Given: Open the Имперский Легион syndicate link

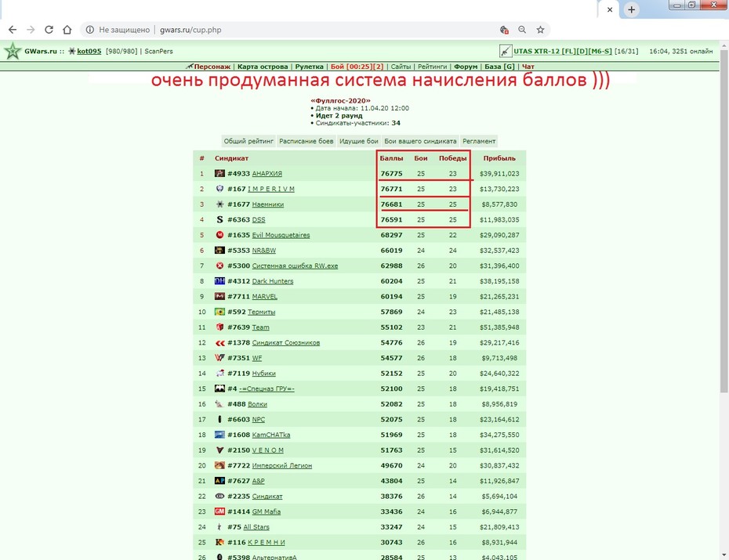Looking at the screenshot, I should coord(281,465).
